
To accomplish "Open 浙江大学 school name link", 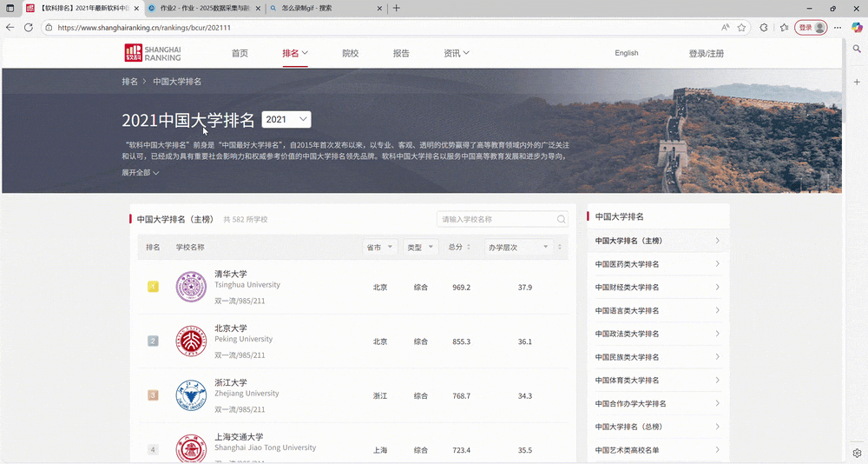I will click(231, 382).
